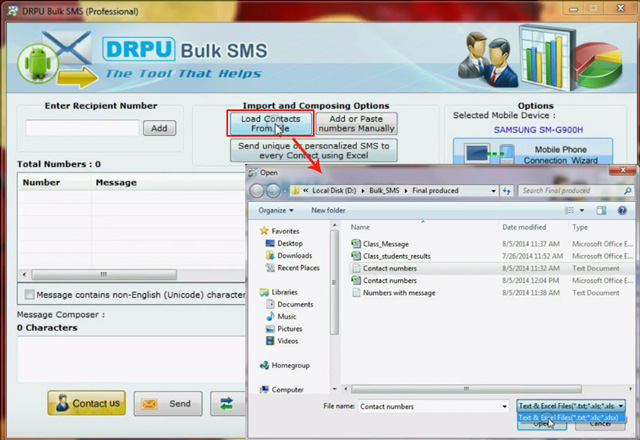Click the green and blue swap arrows button
Viewport: 640px width, 440px height.
[x=227, y=404]
